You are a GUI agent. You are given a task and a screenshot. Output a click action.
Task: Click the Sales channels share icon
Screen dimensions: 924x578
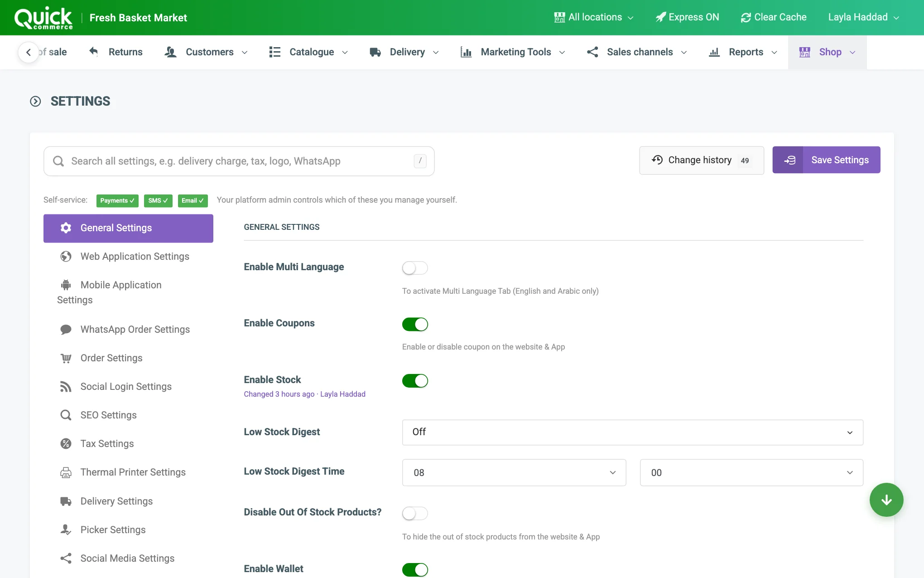pos(592,52)
